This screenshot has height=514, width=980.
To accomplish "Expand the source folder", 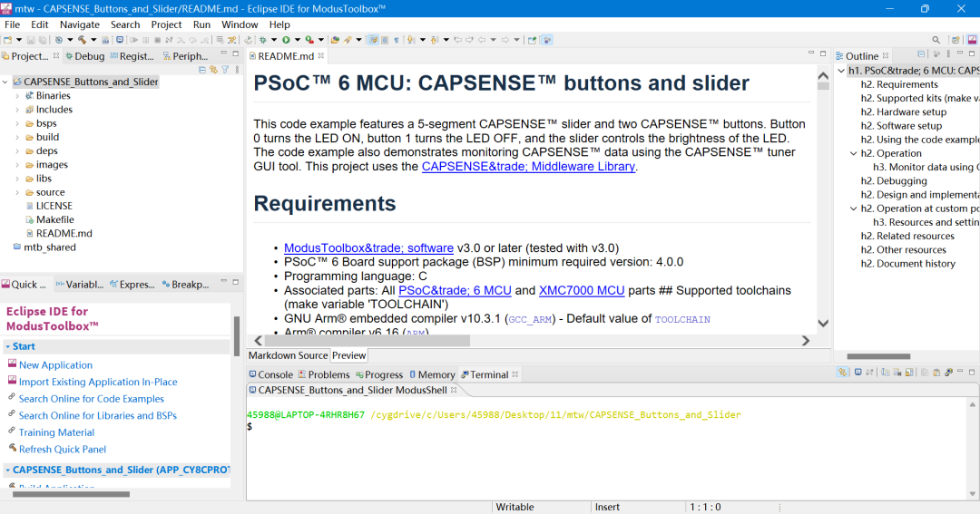I will tap(17, 192).
